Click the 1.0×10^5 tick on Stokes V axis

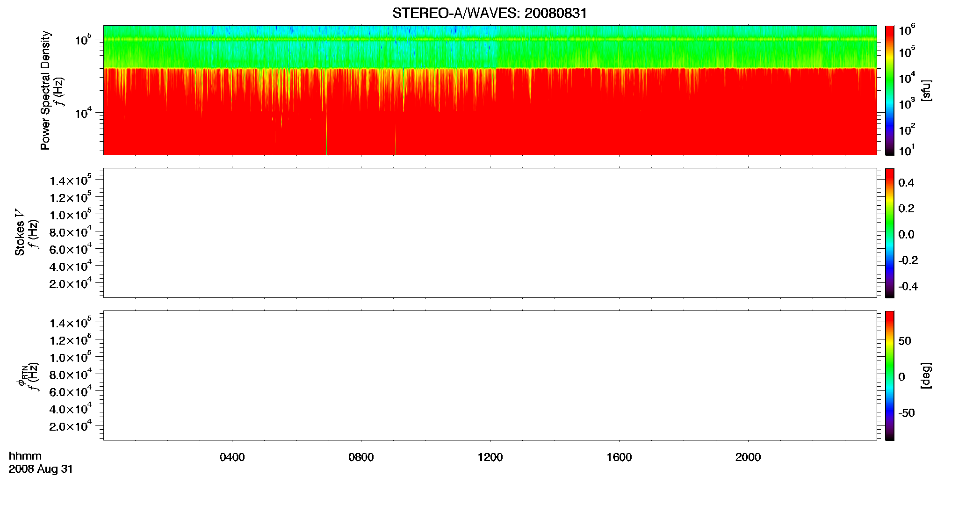point(71,215)
